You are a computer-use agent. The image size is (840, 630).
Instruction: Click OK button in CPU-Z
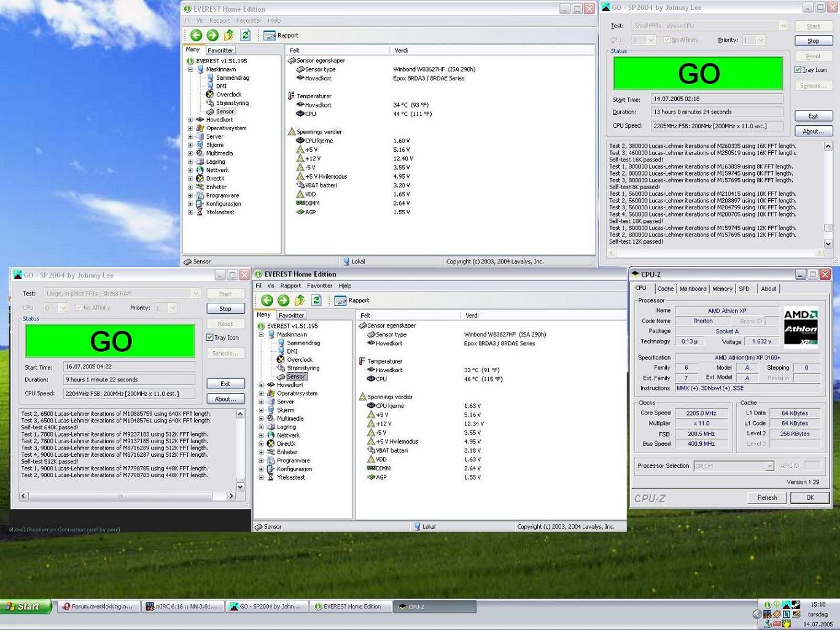point(810,497)
